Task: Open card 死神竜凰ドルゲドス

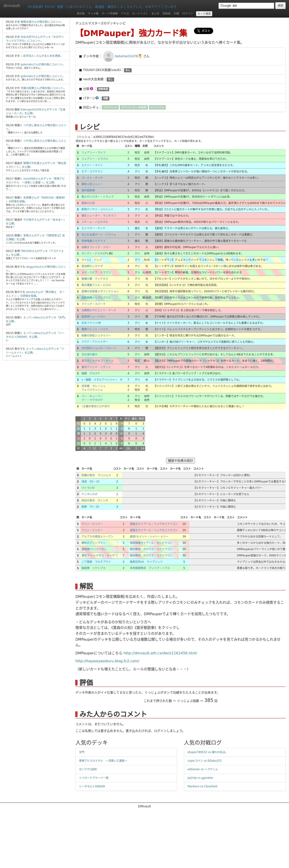Action: point(94,241)
